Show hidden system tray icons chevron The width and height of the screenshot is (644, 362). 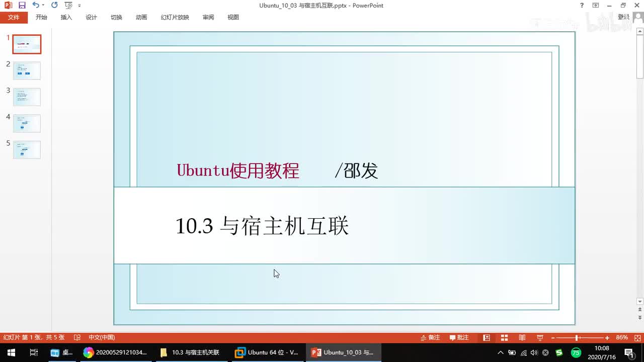click(501, 352)
